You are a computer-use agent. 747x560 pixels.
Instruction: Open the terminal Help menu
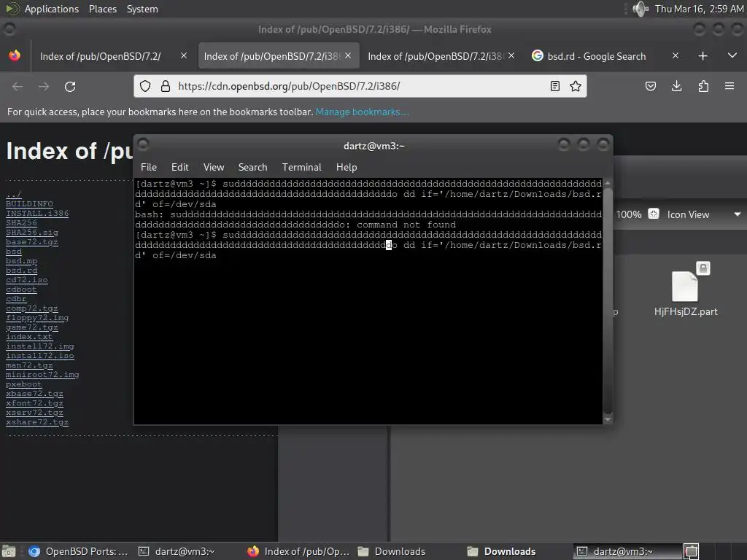(347, 167)
